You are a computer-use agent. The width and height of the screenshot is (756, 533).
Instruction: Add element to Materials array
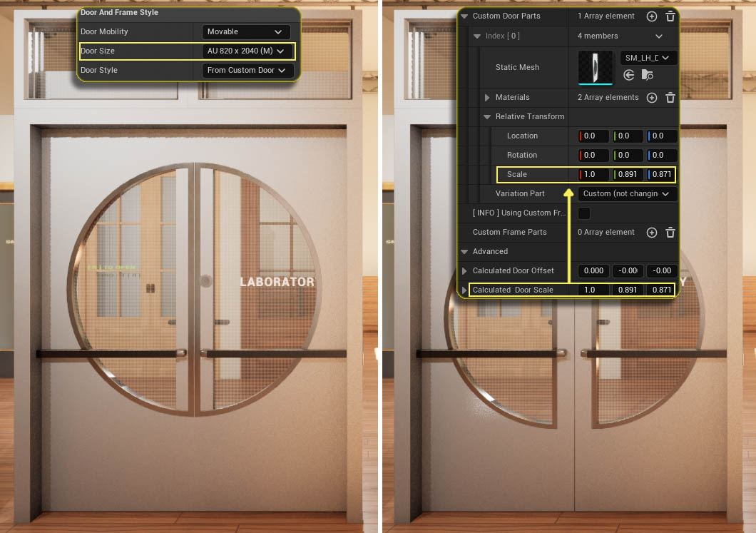[x=651, y=98]
